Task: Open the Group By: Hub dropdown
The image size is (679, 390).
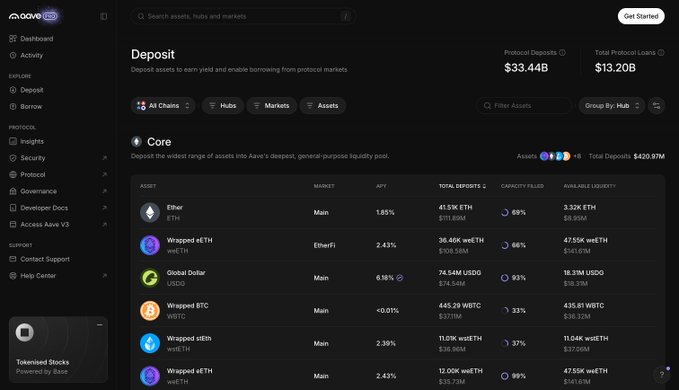Action: coord(611,106)
